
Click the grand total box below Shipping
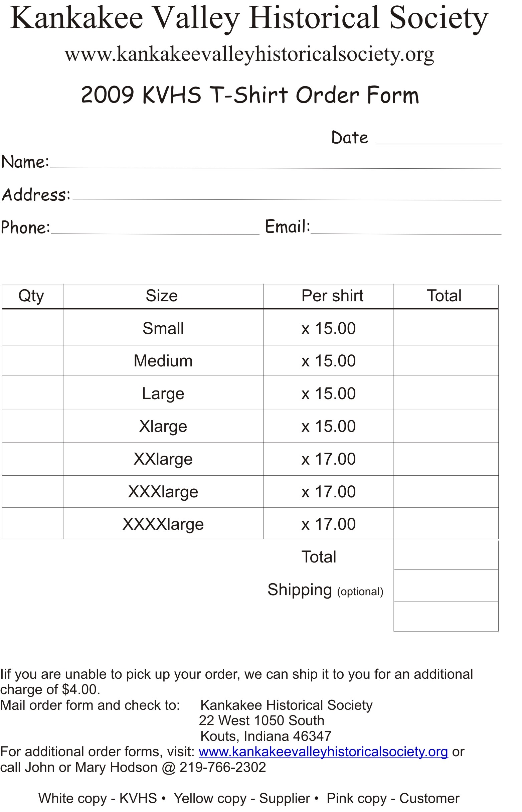pos(446,617)
